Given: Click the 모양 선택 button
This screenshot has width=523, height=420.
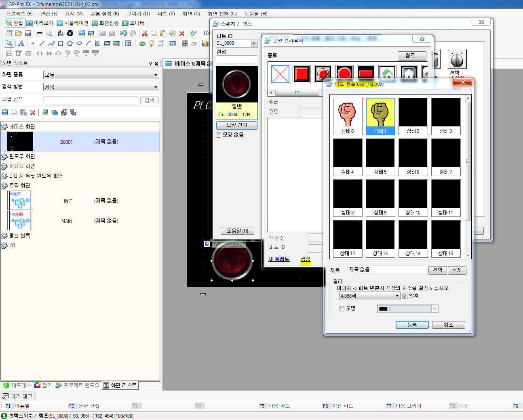Looking at the screenshot, I should coord(236,125).
